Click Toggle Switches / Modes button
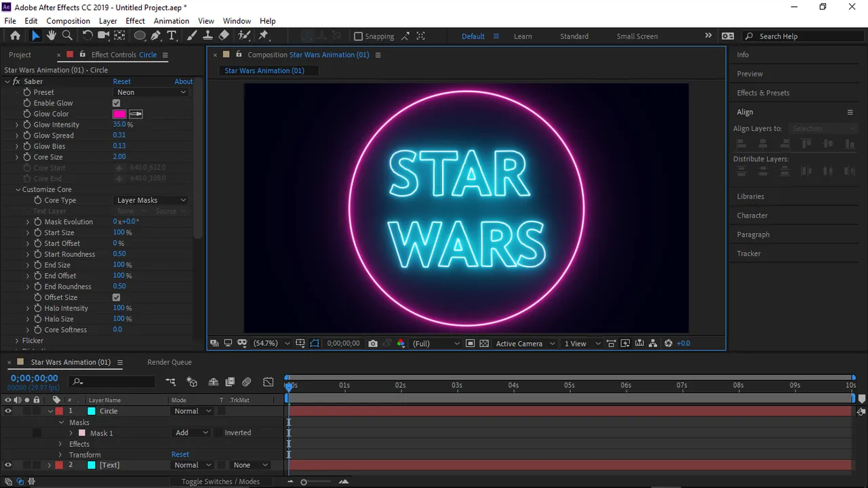Image resolution: width=868 pixels, height=488 pixels. (220, 481)
